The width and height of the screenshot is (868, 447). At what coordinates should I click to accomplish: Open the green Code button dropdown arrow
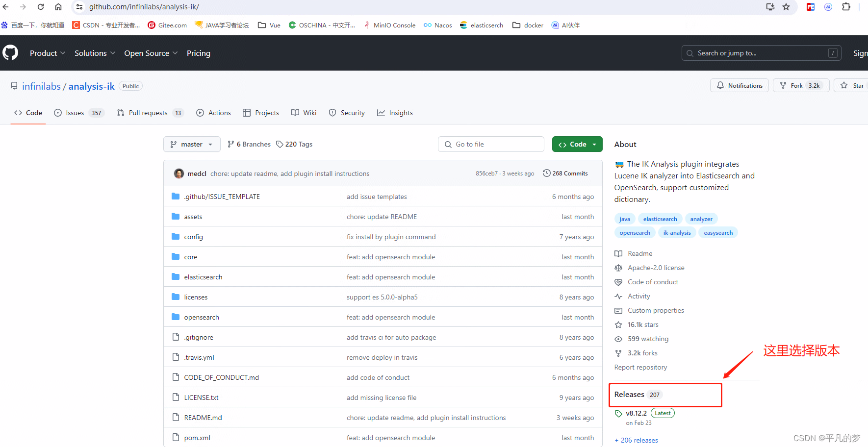(x=595, y=144)
